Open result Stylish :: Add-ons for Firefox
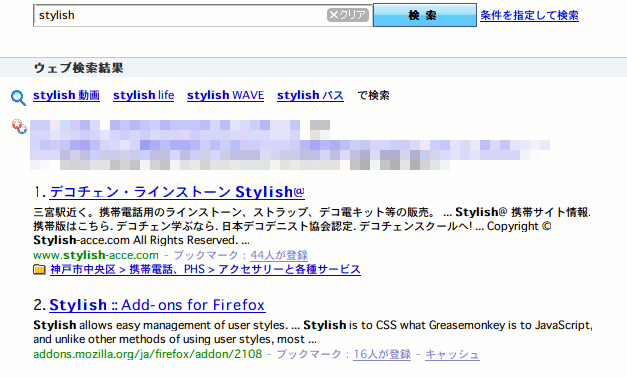 [157, 305]
